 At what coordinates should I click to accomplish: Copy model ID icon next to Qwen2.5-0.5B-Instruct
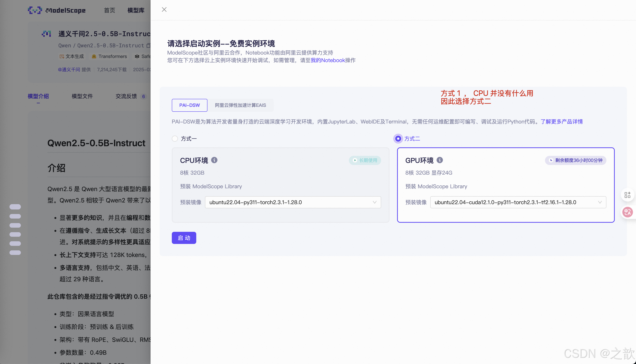point(148,45)
